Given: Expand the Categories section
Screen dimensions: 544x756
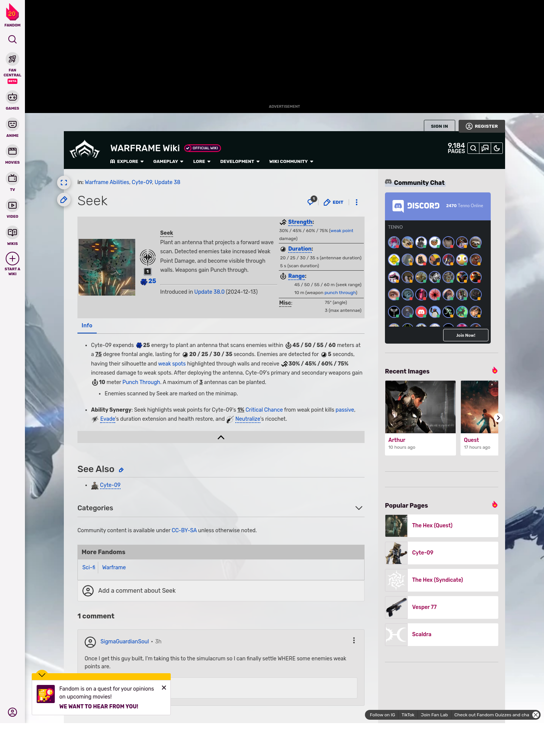Looking at the screenshot, I should (359, 508).
